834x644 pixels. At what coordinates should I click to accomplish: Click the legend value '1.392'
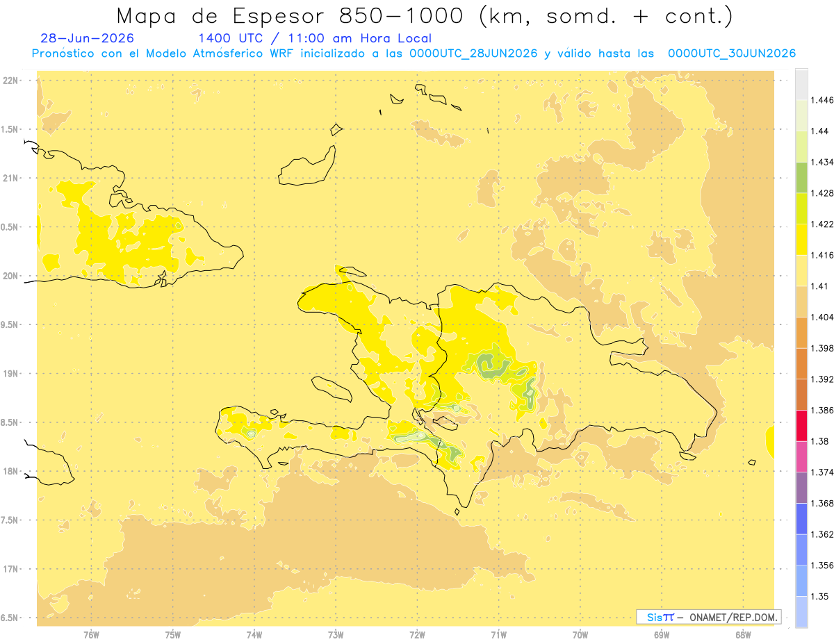tap(822, 379)
